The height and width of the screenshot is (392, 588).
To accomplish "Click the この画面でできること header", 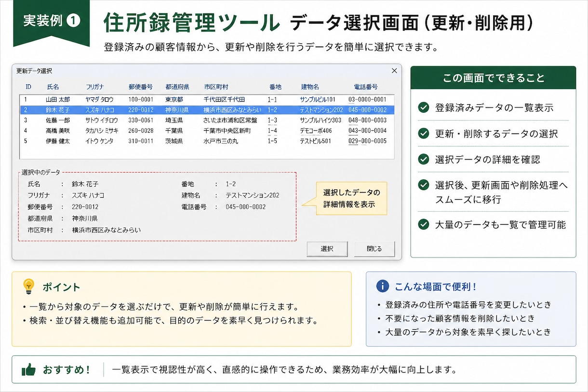I will coord(494,78).
